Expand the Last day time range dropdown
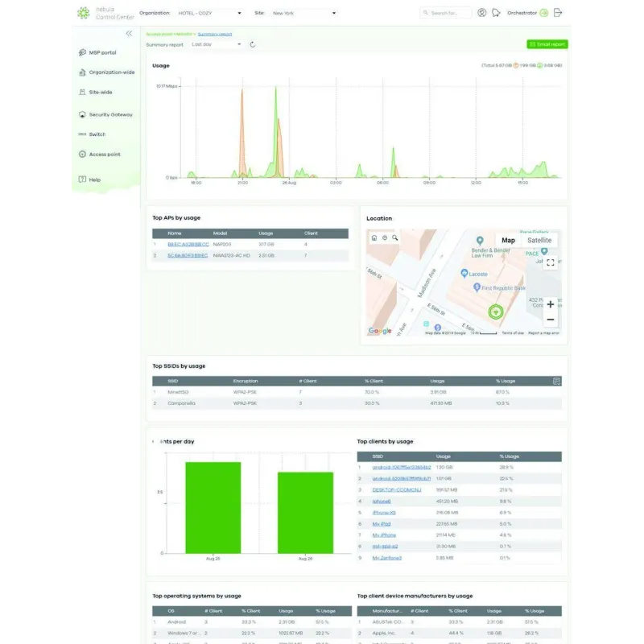 217,44
